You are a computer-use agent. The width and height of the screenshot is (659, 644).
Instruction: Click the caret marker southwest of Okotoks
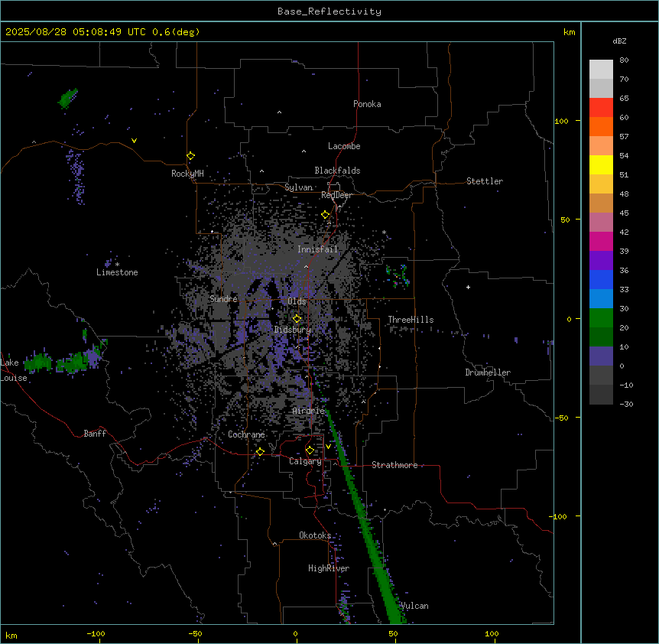pyautogui.click(x=275, y=544)
